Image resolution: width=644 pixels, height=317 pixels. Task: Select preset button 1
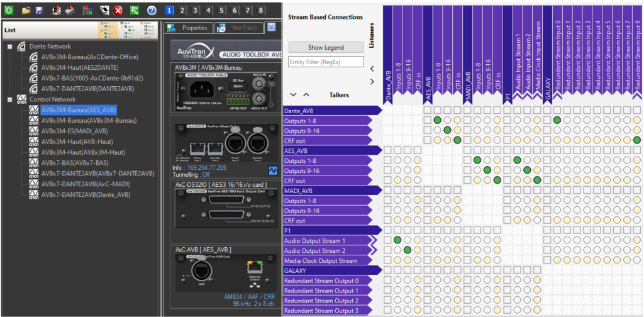point(169,11)
